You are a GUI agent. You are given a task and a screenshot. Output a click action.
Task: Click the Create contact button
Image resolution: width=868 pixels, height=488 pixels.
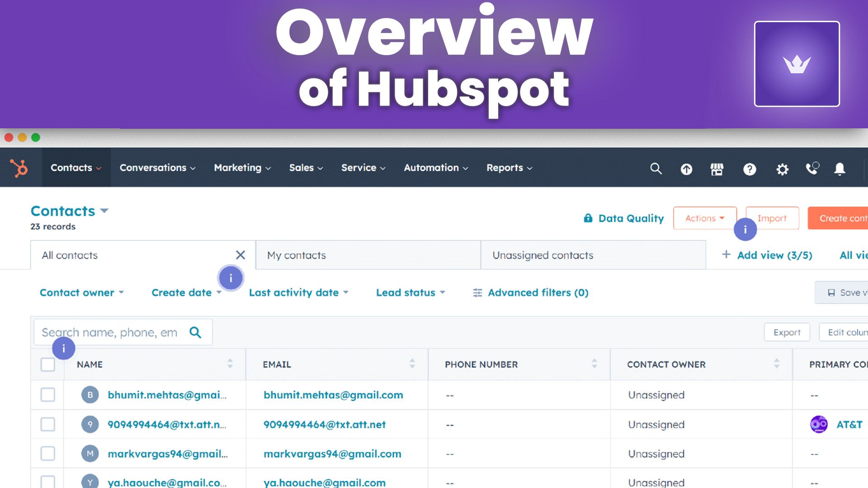[x=838, y=218]
